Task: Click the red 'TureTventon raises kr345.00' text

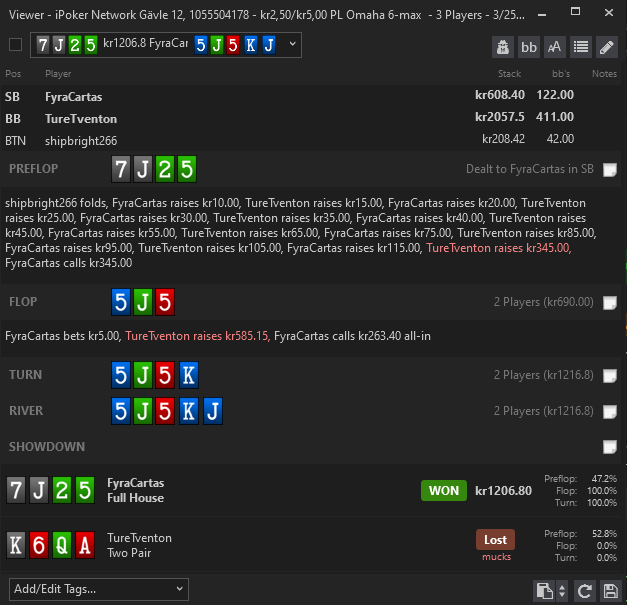Action: point(499,248)
